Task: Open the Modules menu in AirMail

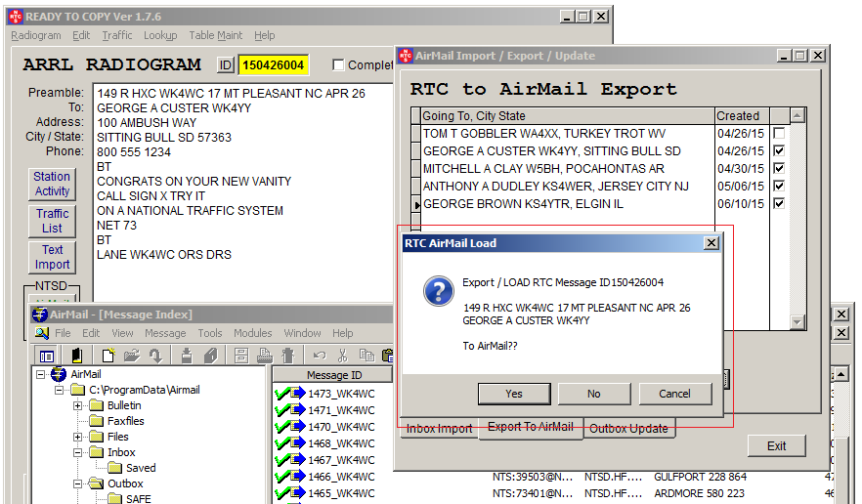Action: pos(253,333)
